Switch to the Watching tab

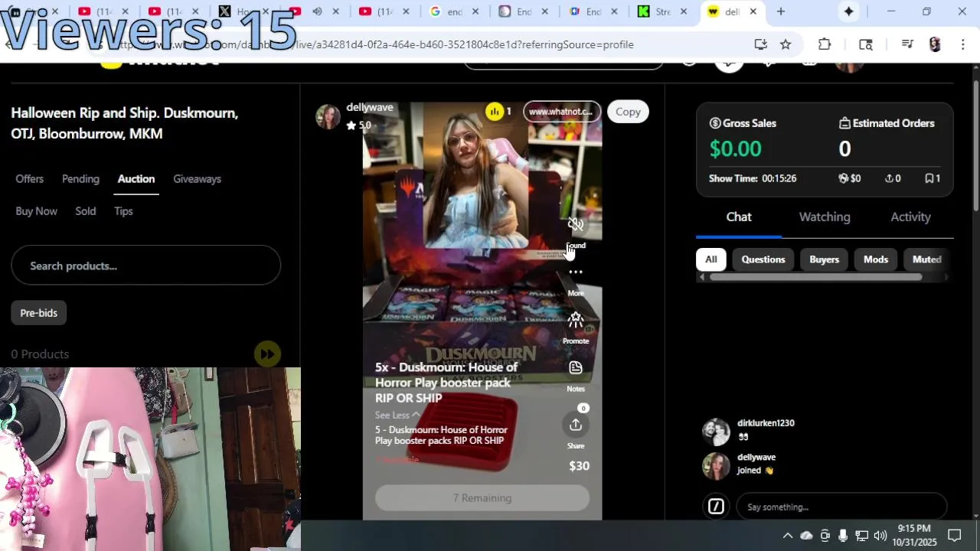[x=825, y=217]
